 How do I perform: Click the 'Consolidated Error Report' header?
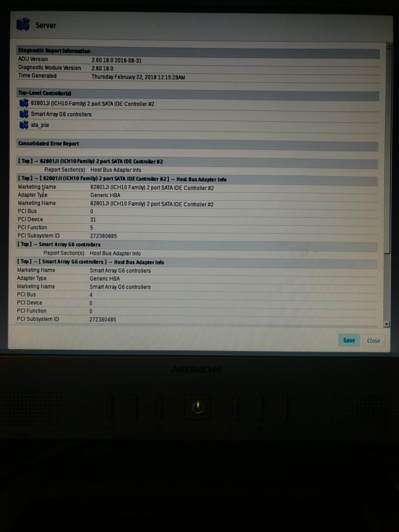(x=197, y=144)
